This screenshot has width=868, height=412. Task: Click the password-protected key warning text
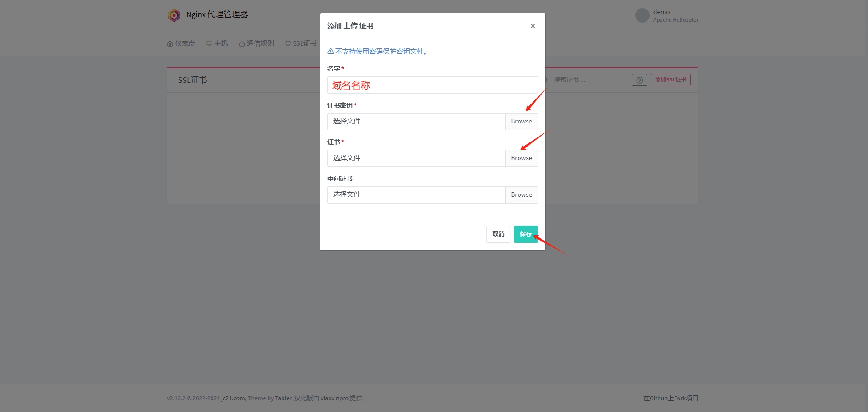(x=377, y=51)
